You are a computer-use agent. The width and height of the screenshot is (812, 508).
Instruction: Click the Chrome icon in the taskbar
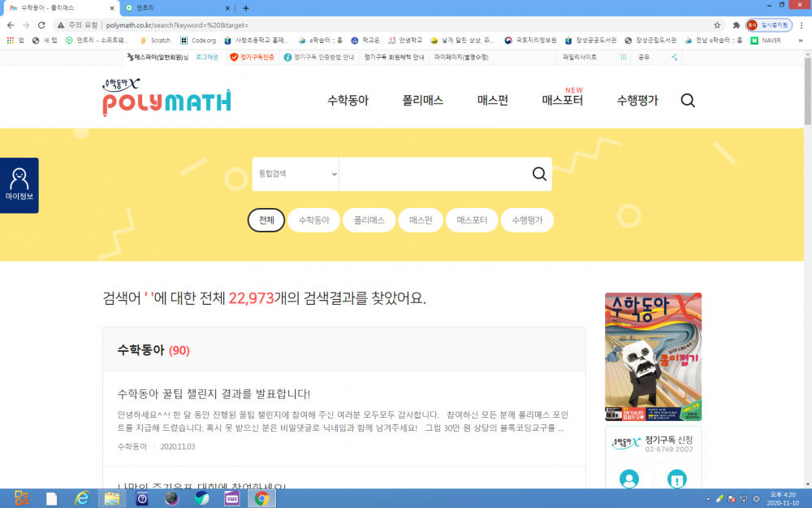(x=261, y=498)
